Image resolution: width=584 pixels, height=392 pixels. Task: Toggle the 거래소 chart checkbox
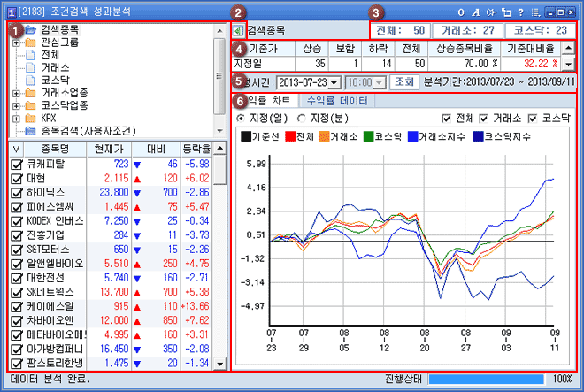click(x=486, y=119)
